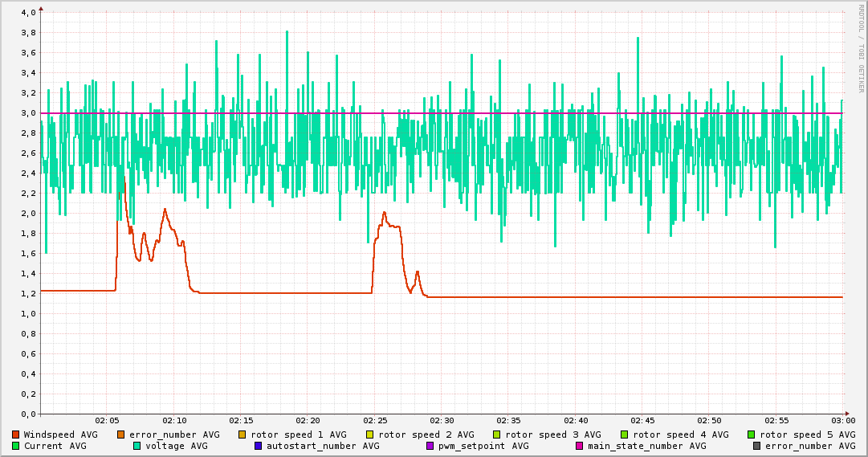Screen dimensions: 868x457
Task: Click the purple pwm_setpoint AVG legend swatch
Action: [430, 446]
